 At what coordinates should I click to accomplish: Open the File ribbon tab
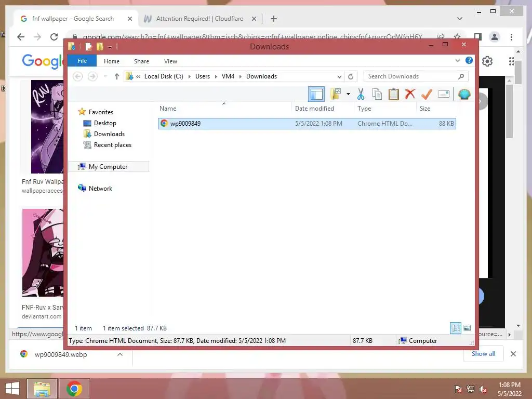[x=82, y=61]
